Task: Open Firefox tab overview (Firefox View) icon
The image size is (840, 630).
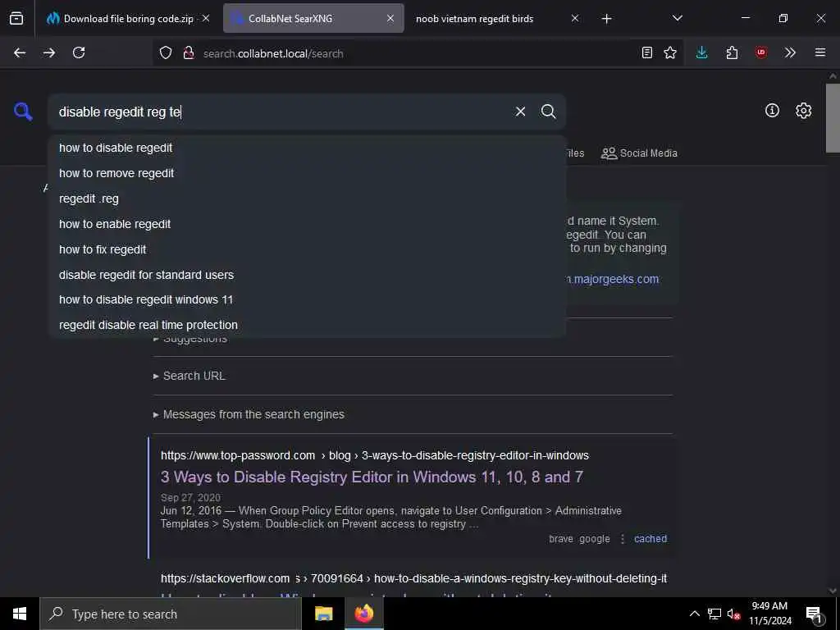Action: (x=16, y=19)
